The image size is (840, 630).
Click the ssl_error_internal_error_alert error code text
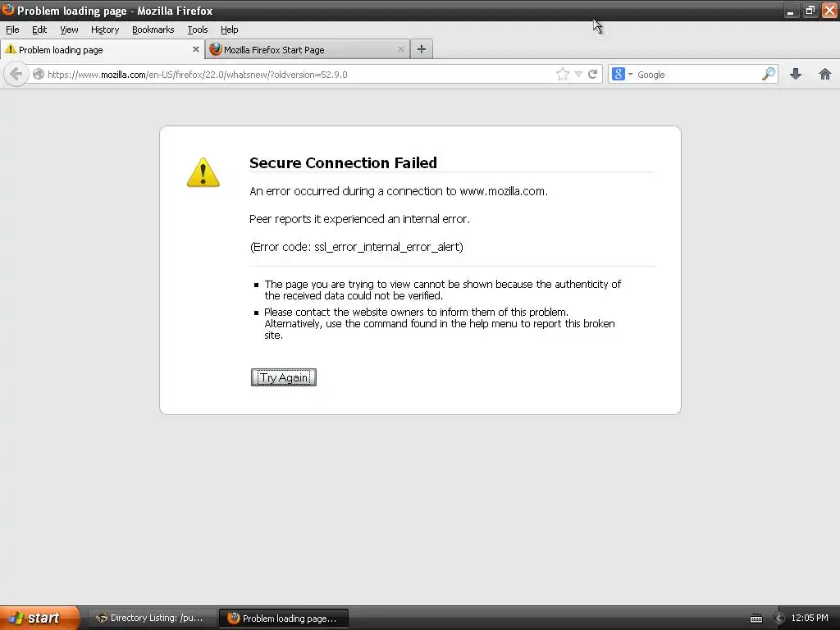point(388,247)
